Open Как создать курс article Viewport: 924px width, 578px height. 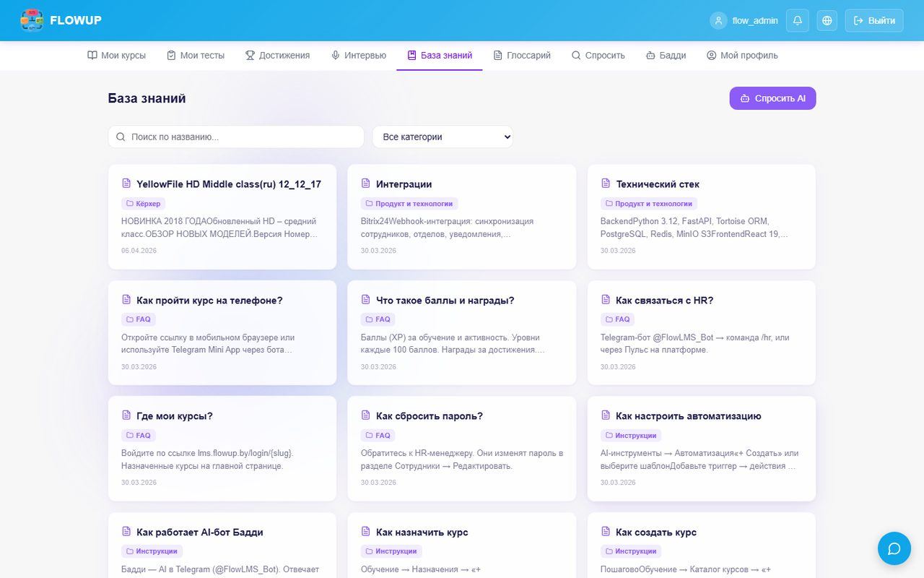click(656, 532)
